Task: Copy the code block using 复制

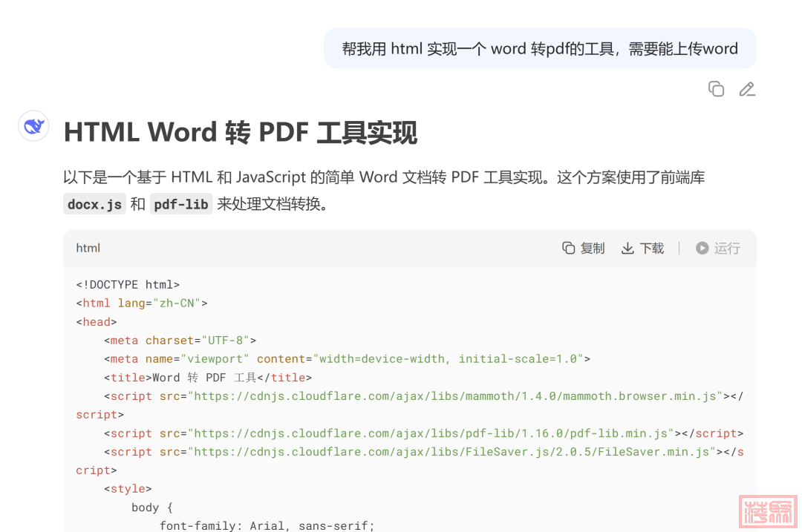Action: [584, 249]
